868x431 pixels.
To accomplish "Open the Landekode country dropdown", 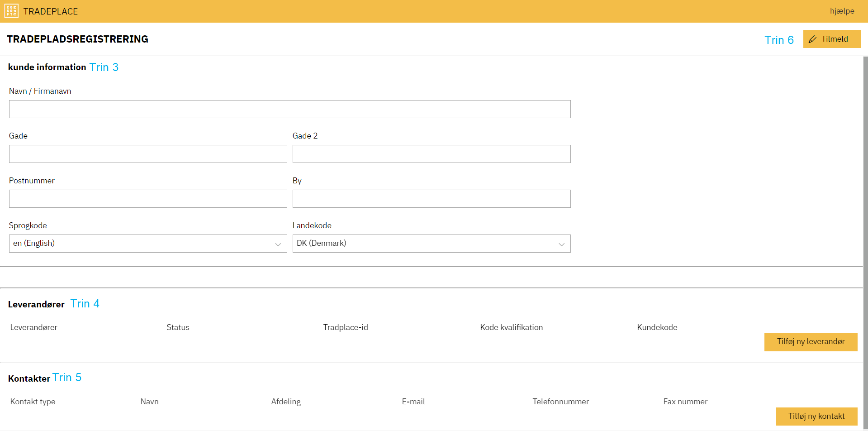I will [431, 244].
